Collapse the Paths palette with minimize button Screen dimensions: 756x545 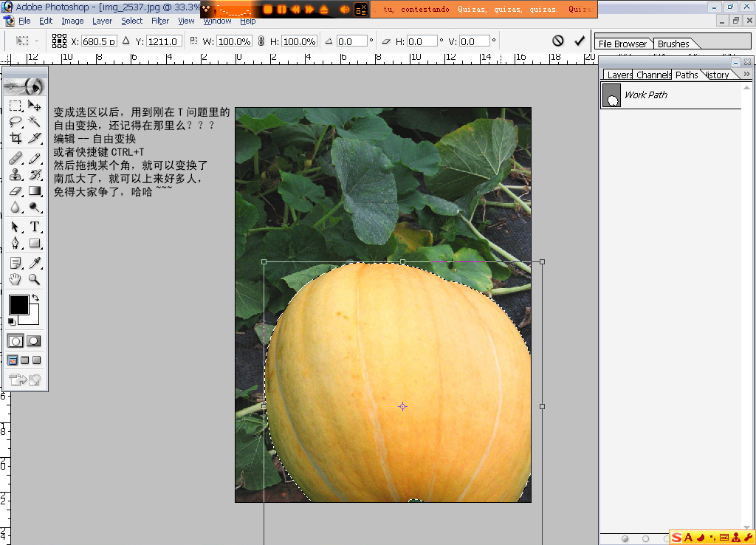[735, 62]
